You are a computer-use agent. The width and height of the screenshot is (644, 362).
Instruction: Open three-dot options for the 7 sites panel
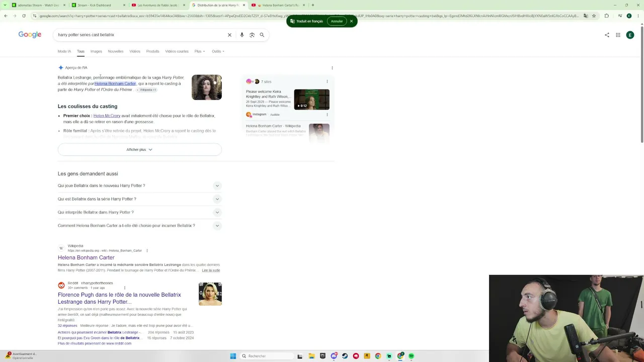pyautogui.click(x=327, y=81)
